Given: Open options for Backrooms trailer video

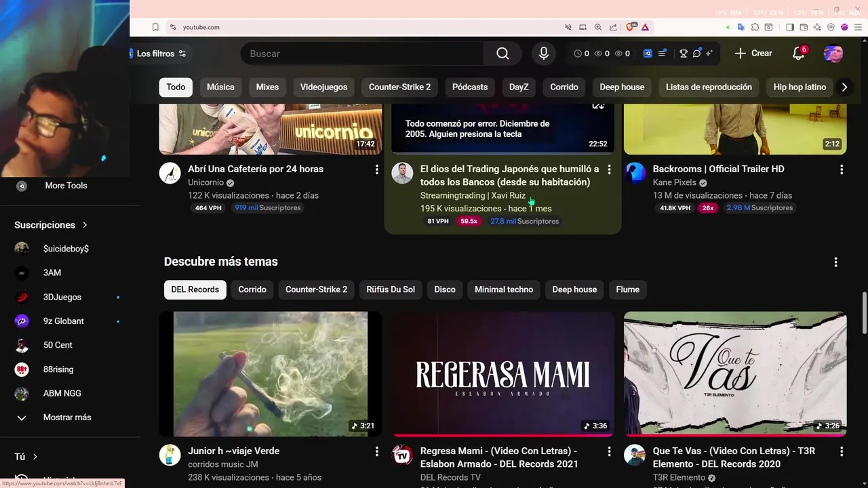Looking at the screenshot, I should 842,169.
